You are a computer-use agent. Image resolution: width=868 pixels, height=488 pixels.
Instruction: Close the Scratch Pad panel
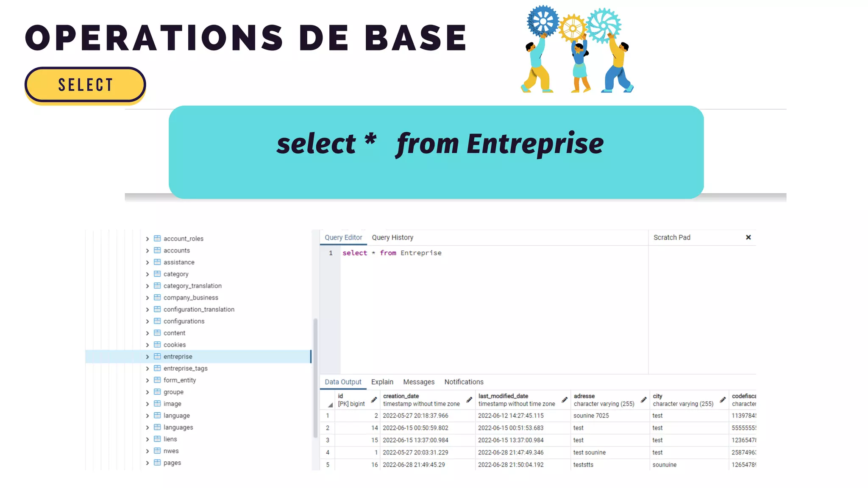pyautogui.click(x=748, y=238)
